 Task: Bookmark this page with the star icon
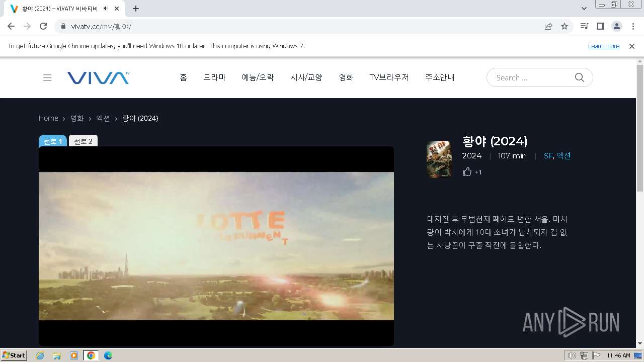click(x=565, y=26)
